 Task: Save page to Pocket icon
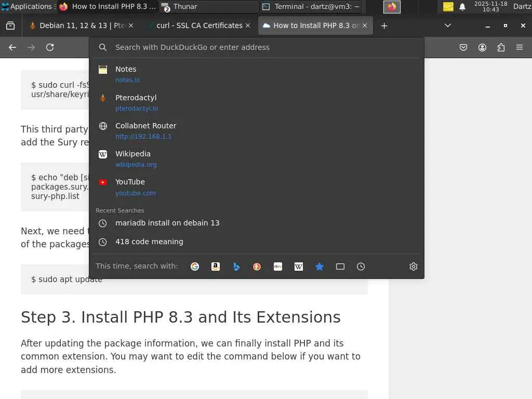tap(463, 47)
